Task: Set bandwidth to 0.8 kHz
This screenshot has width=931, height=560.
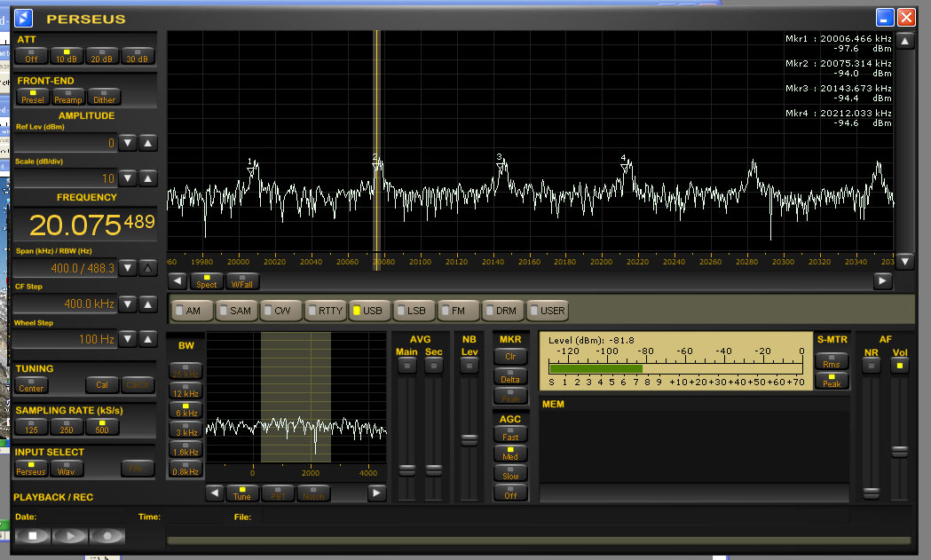Action: 185,469
